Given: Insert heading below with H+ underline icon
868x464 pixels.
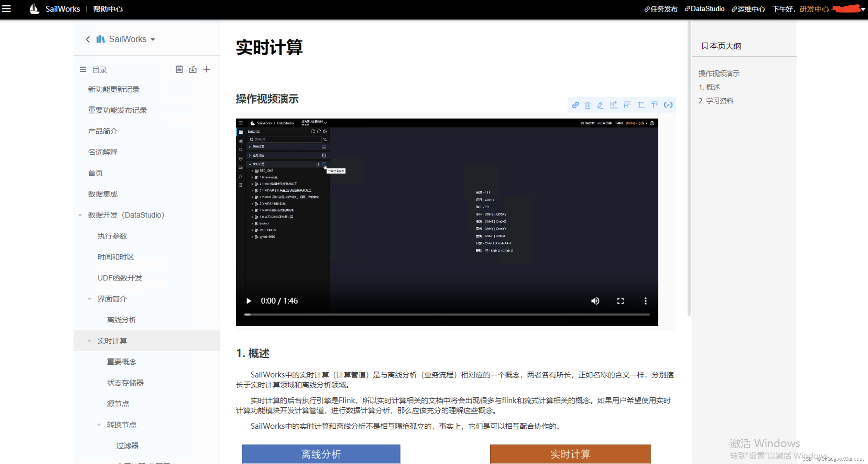Looking at the screenshot, I should coord(614,105).
